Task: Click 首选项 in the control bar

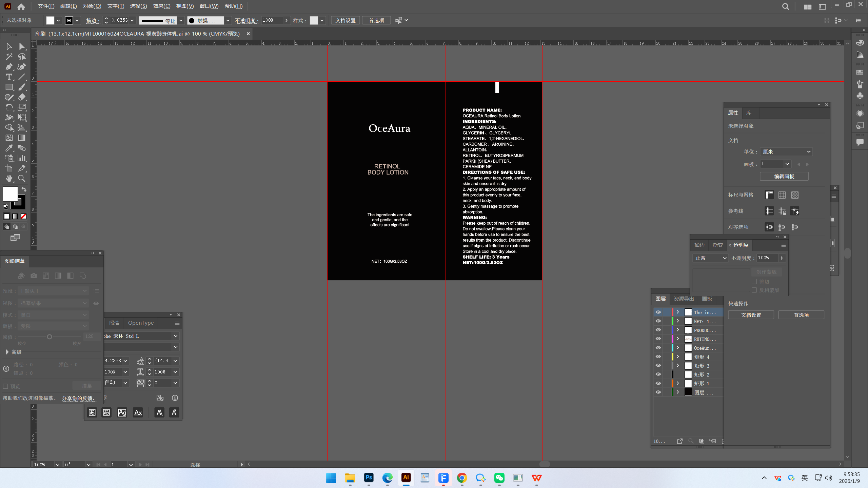Action: [x=376, y=20]
